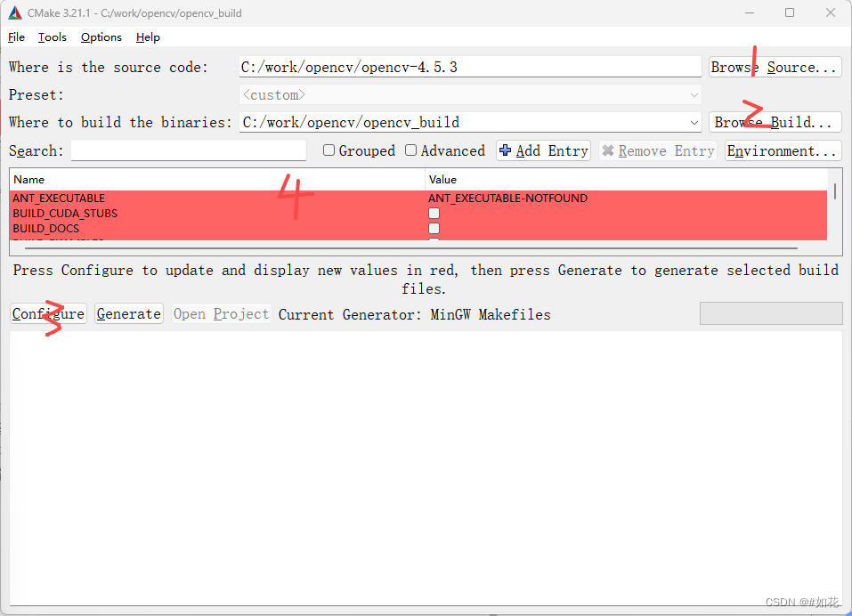Open the Preset dropdown
The width and height of the screenshot is (852, 616).
[694, 94]
